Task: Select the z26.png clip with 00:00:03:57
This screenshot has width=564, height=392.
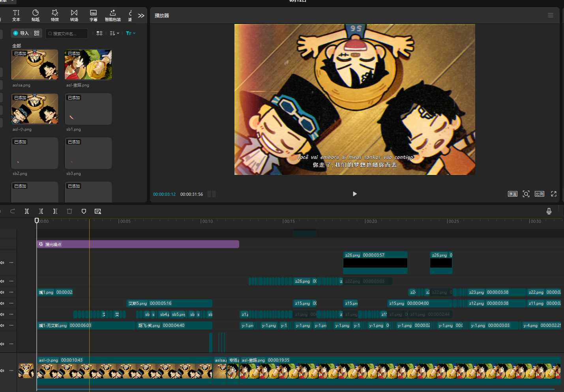Action: coord(375,263)
